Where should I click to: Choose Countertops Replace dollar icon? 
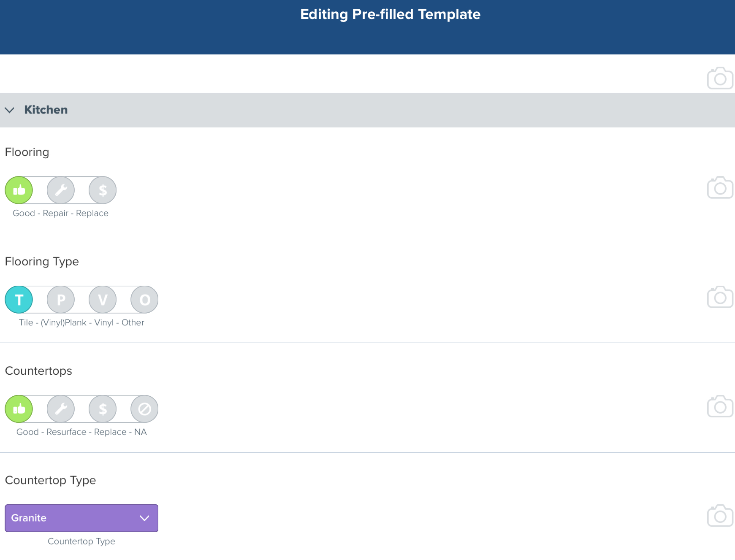pos(103,409)
